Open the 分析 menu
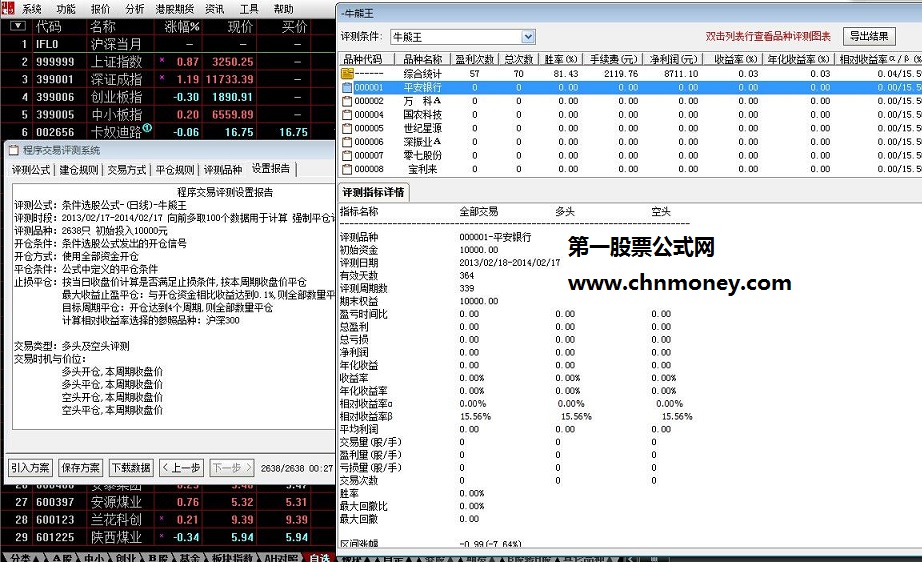 point(135,9)
